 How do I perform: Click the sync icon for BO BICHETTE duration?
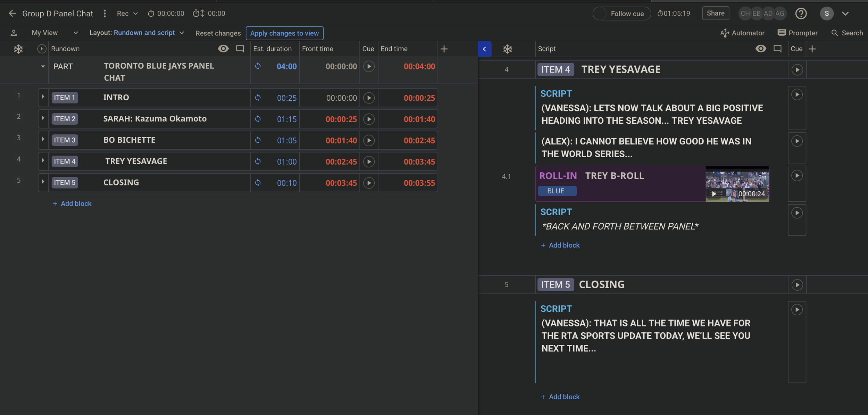[x=258, y=140]
